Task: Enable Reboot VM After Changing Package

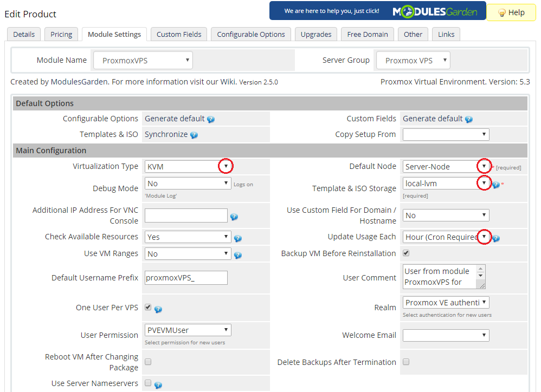Action: 148,362
